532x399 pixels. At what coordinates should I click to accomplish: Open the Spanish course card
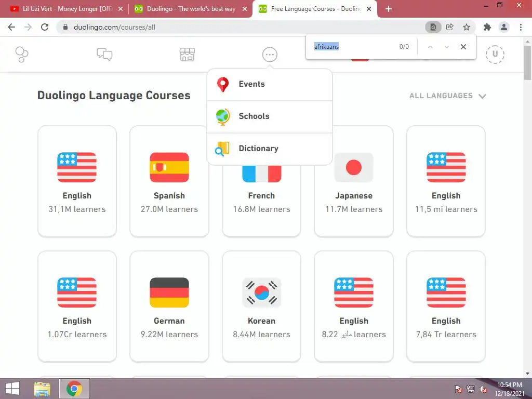(x=169, y=181)
